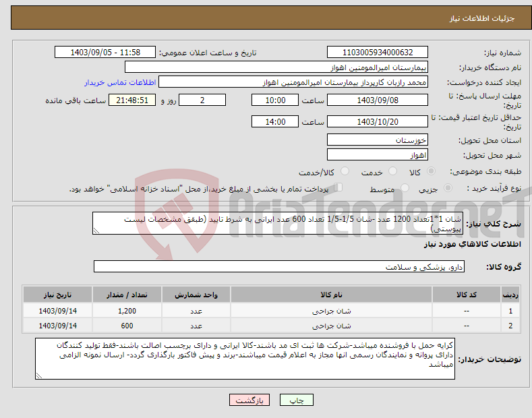The height and width of the screenshot is (418, 532).
Task: Click شان جراحی in row 2
Action: pyautogui.click(x=331, y=326)
